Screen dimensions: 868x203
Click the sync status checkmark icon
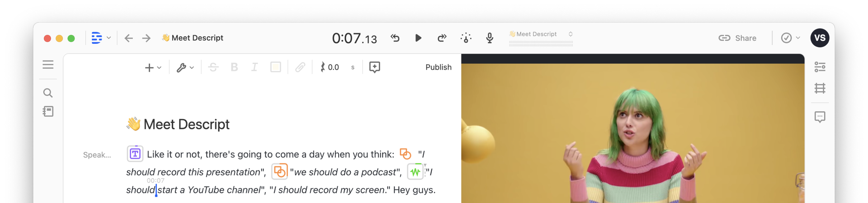click(x=786, y=38)
